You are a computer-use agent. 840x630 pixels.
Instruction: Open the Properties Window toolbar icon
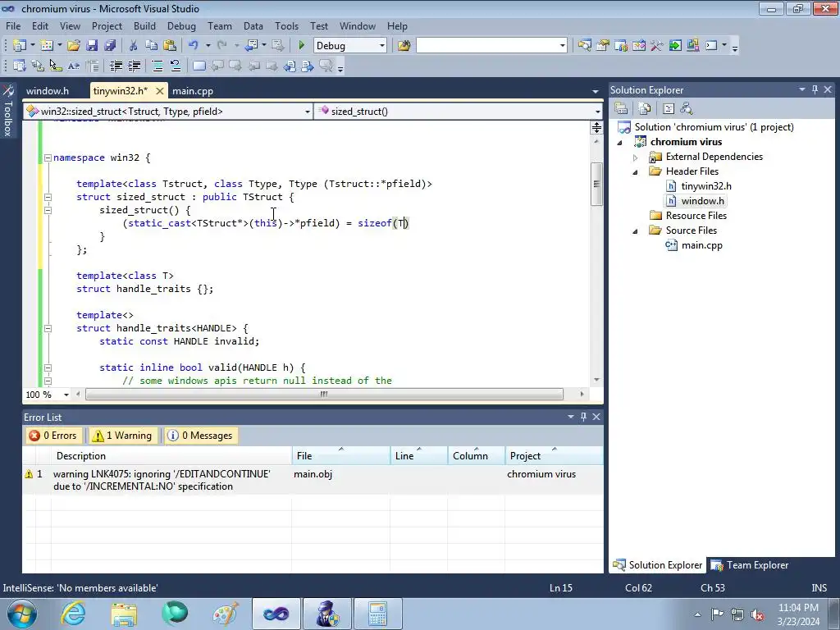[x=603, y=46]
